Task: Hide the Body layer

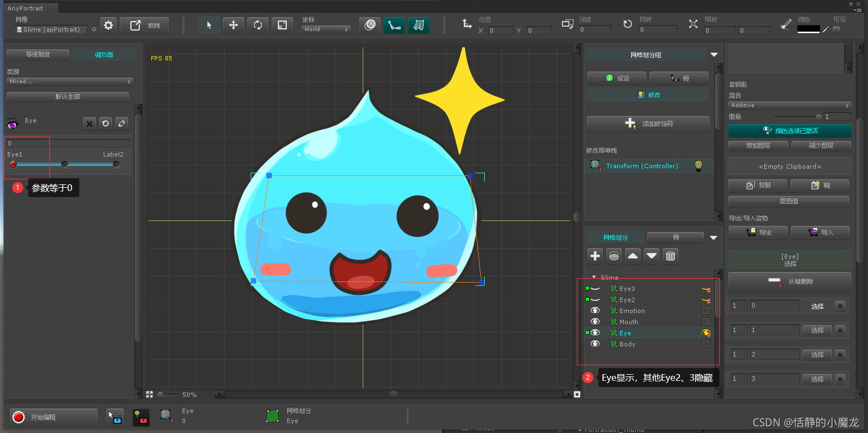Action: coord(595,344)
